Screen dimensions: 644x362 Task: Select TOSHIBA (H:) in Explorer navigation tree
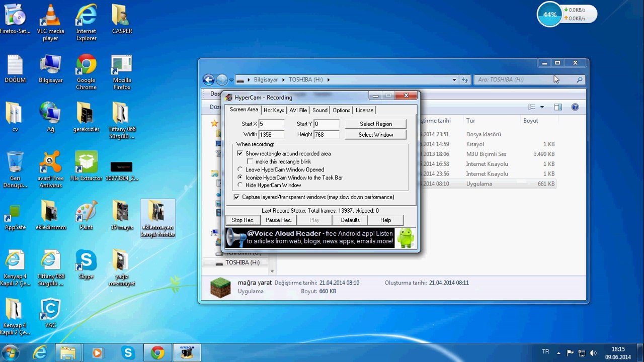click(x=243, y=262)
